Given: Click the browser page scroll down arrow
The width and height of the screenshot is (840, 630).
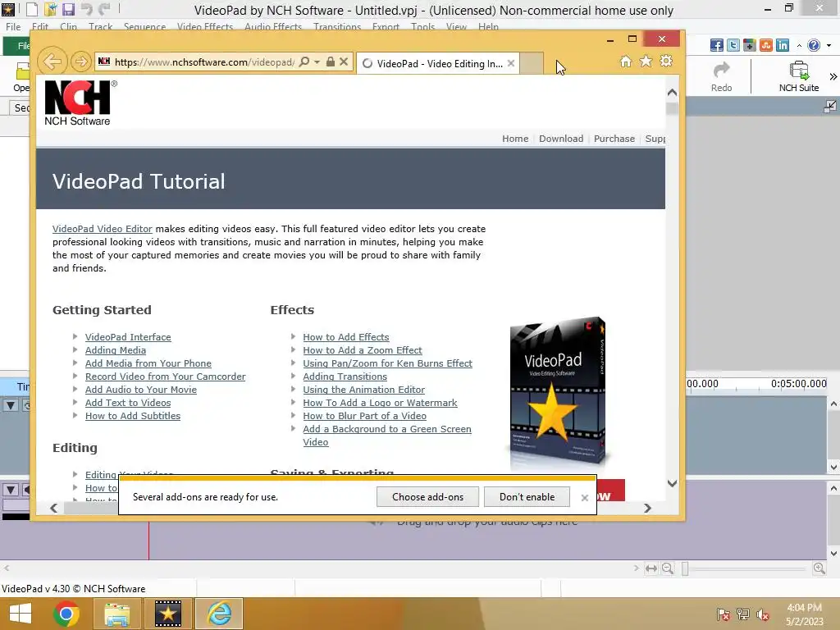Looking at the screenshot, I should (672, 483).
